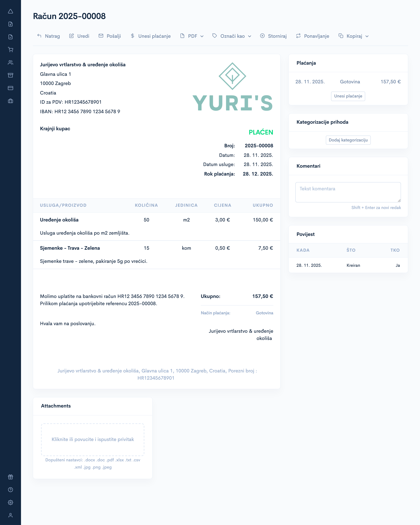Open clients using the people sidebar icon
This screenshot has height=525, width=420.
pos(11,63)
